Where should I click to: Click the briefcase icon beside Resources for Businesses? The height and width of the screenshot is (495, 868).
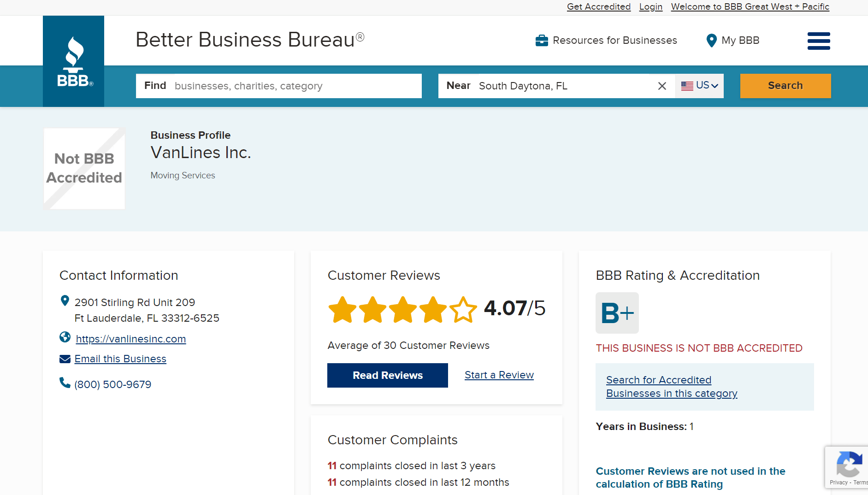pyautogui.click(x=542, y=41)
